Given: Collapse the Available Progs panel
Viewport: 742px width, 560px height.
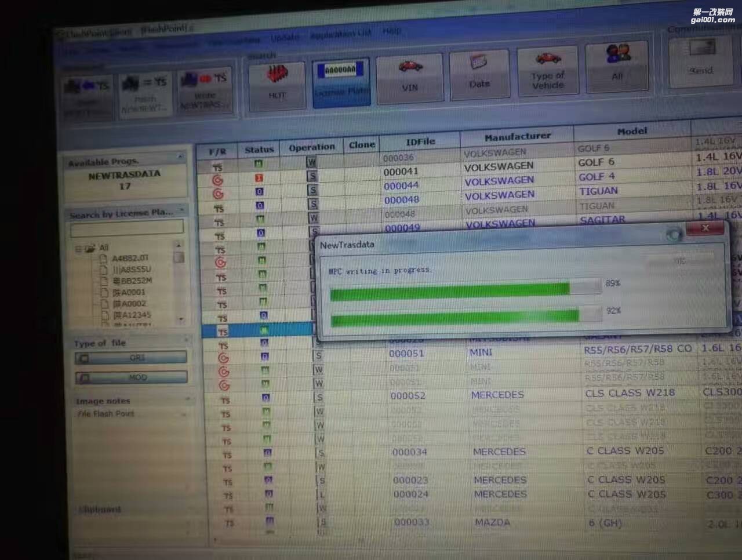Looking at the screenshot, I should point(180,157).
